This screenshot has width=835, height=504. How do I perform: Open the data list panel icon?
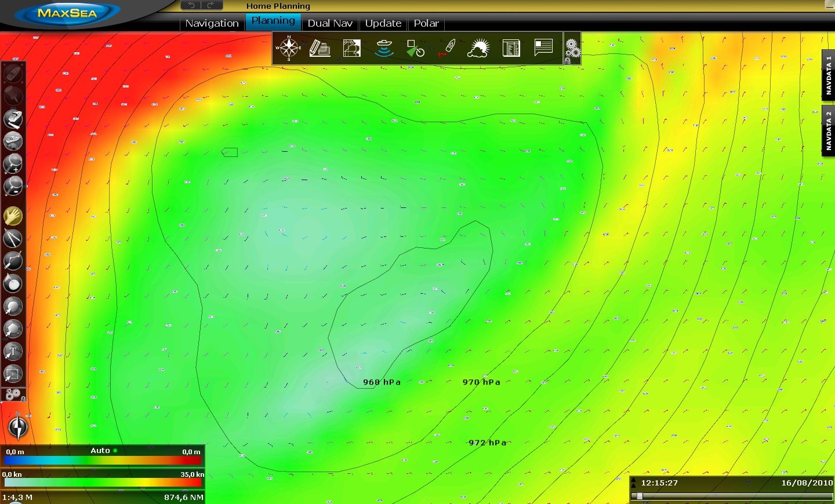tap(511, 48)
